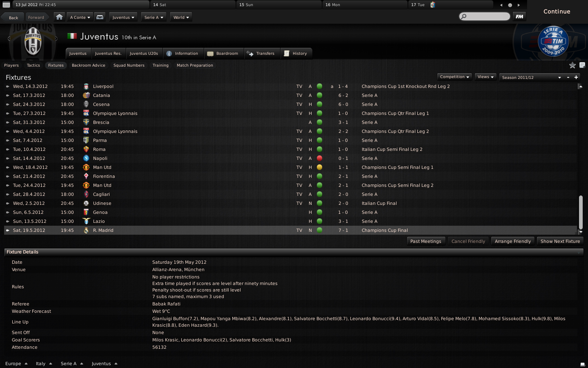Open the FM menu logo button
588x368 pixels.
click(519, 17)
